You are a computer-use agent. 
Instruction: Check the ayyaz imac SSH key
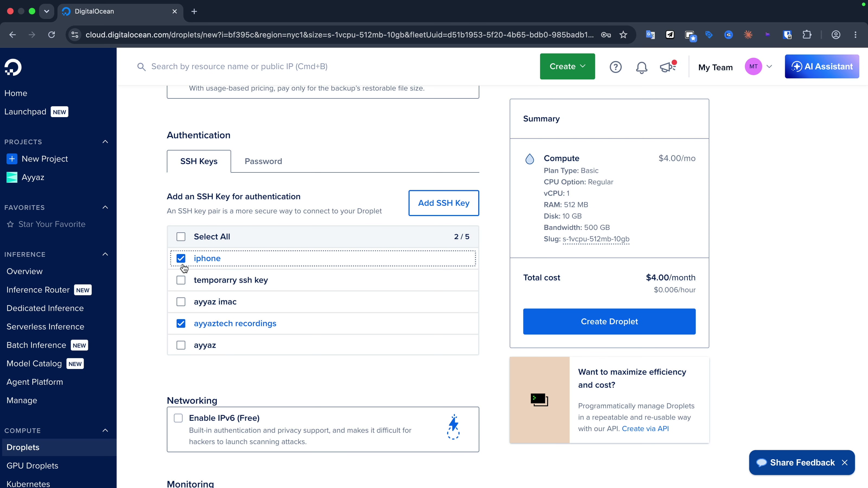pos(181,302)
